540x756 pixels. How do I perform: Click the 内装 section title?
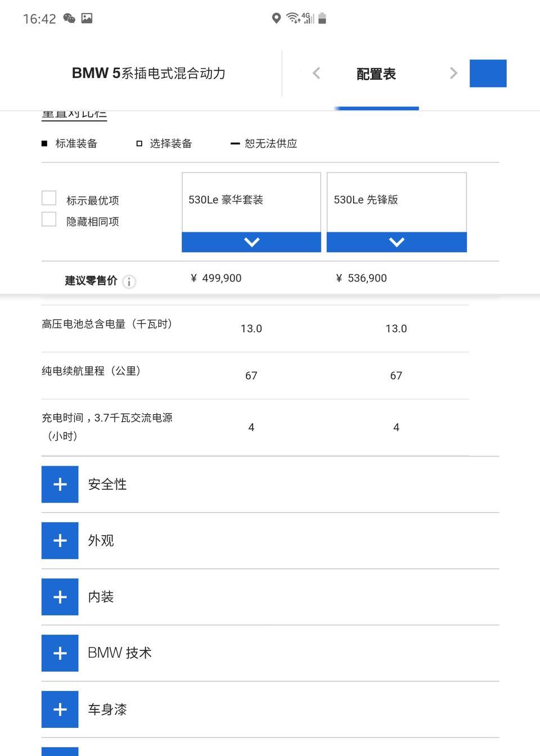tap(101, 596)
